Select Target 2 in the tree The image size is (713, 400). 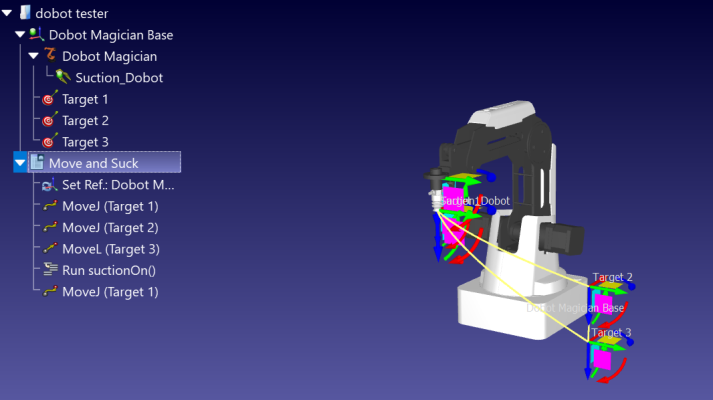click(x=85, y=120)
